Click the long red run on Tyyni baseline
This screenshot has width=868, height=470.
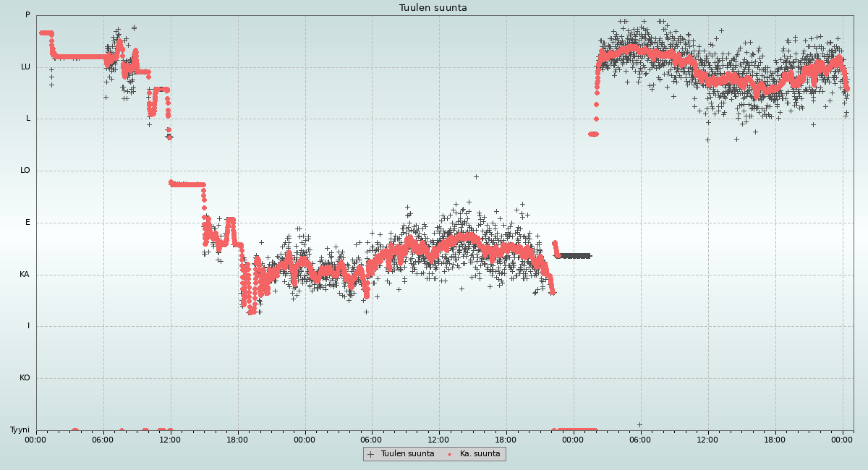click(x=576, y=430)
